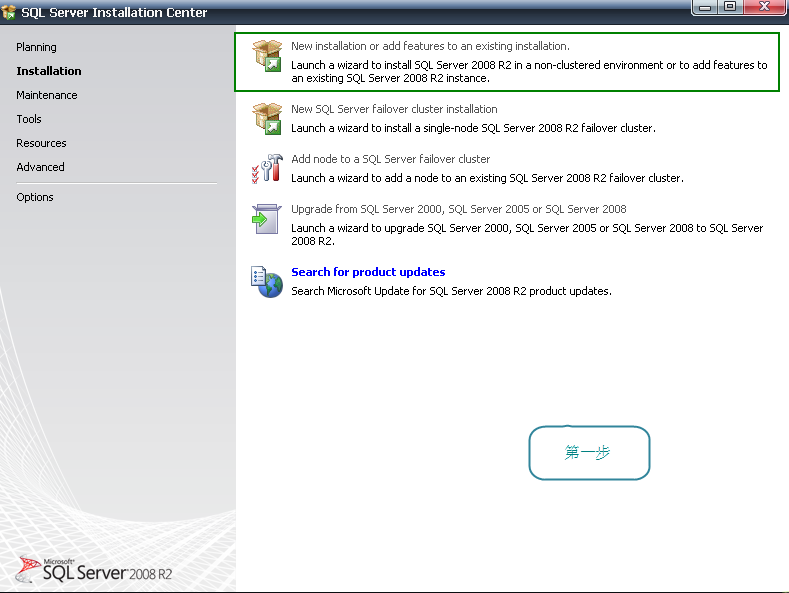The width and height of the screenshot is (789, 593).
Task: Click Search for product updates link
Action: point(368,272)
